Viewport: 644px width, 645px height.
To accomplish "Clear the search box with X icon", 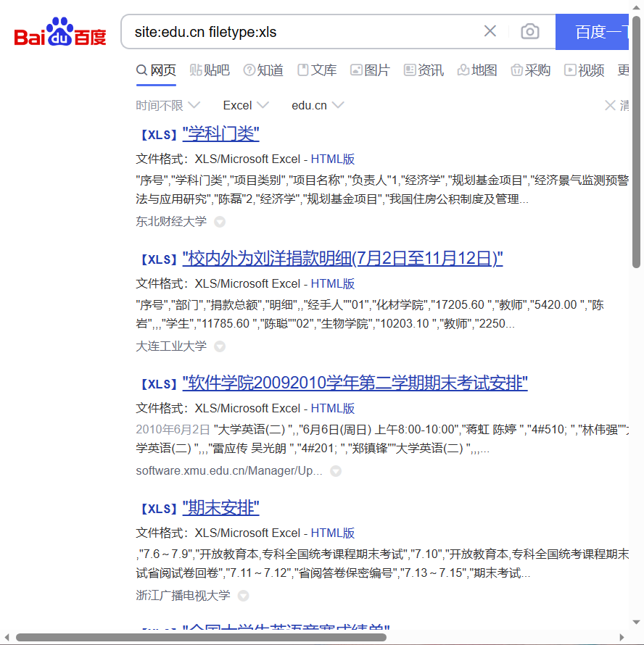I will pyautogui.click(x=490, y=31).
